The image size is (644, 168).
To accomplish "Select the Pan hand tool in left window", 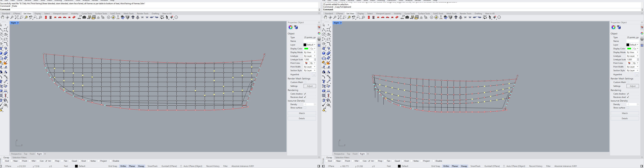I will tap(3, 17).
